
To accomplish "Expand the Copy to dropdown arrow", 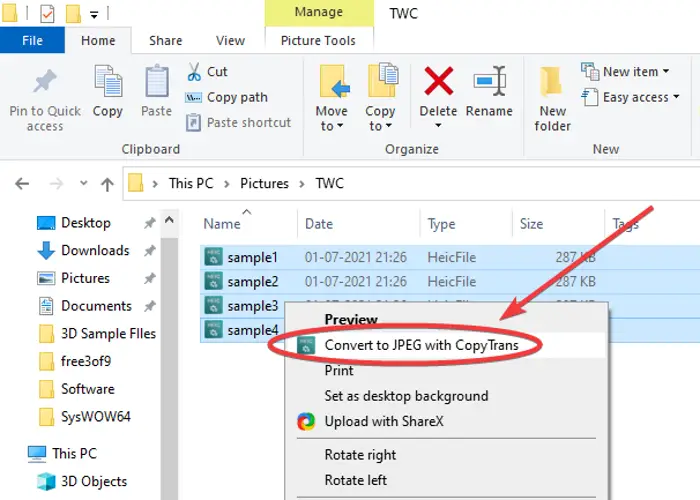I will click(x=389, y=126).
